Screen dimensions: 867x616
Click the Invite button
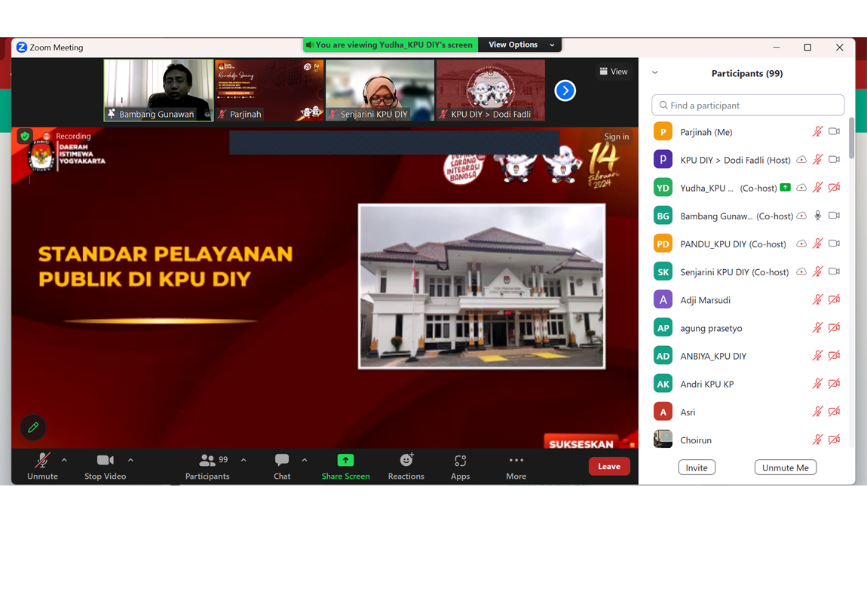pyautogui.click(x=697, y=467)
